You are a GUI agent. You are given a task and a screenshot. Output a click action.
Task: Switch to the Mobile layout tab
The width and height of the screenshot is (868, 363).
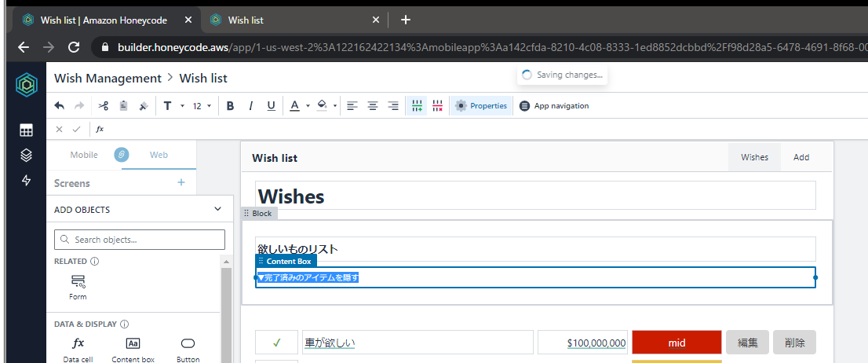[x=84, y=155]
